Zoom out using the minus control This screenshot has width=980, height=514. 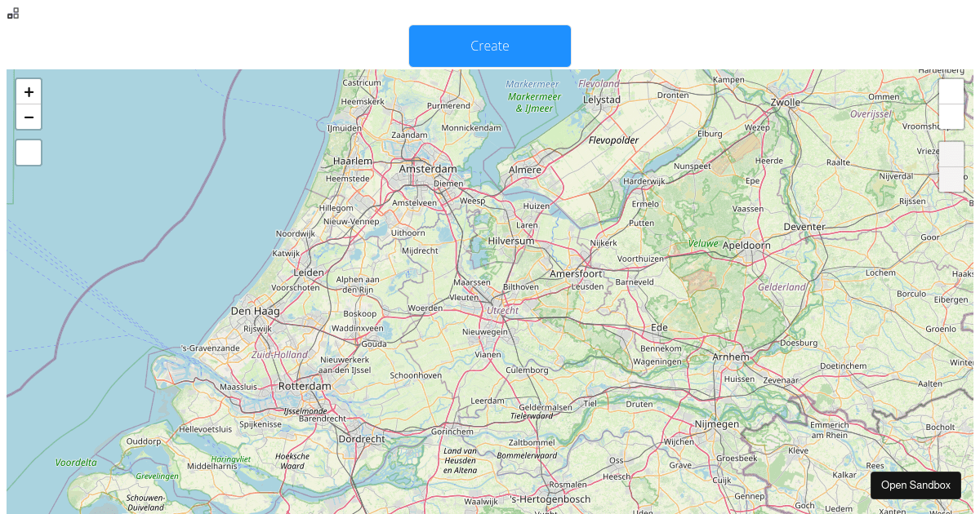coord(29,117)
